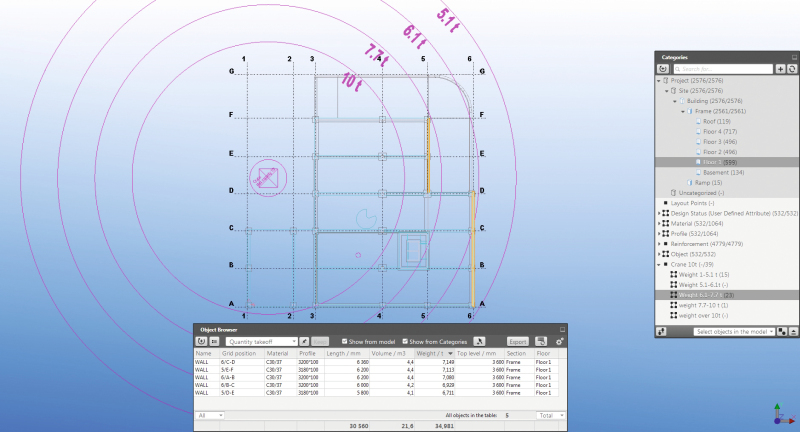Click the Design Status category icon

(x=666, y=213)
